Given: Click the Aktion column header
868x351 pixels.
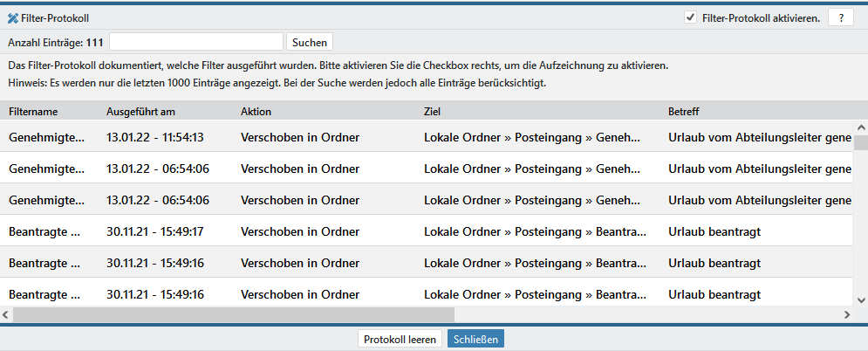Looking at the screenshot, I should (256, 112).
